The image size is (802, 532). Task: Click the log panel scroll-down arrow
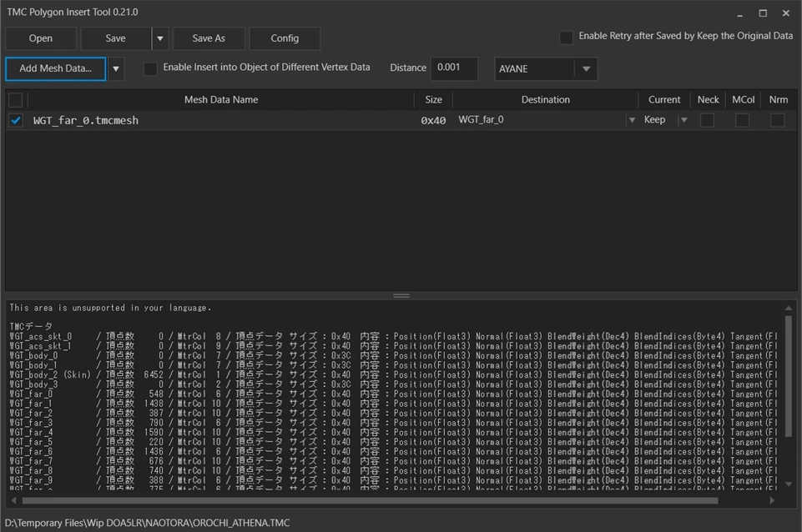[788, 484]
